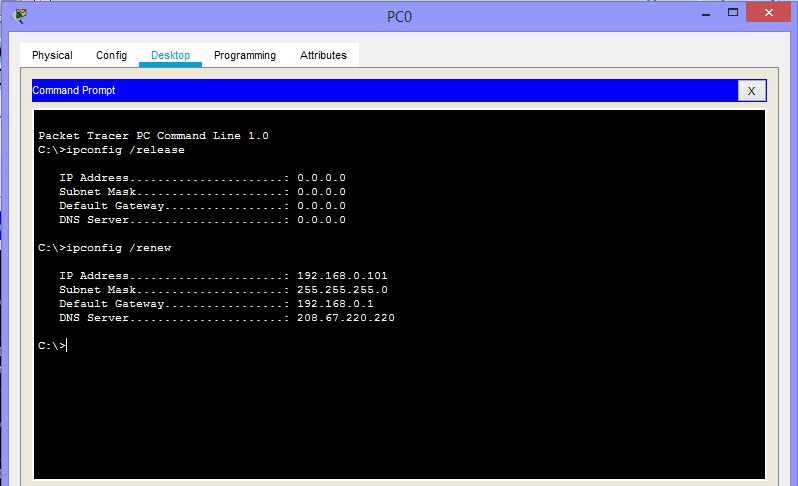Close the Command Prompt with X button
The height and width of the screenshot is (486, 798).
(751, 91)
